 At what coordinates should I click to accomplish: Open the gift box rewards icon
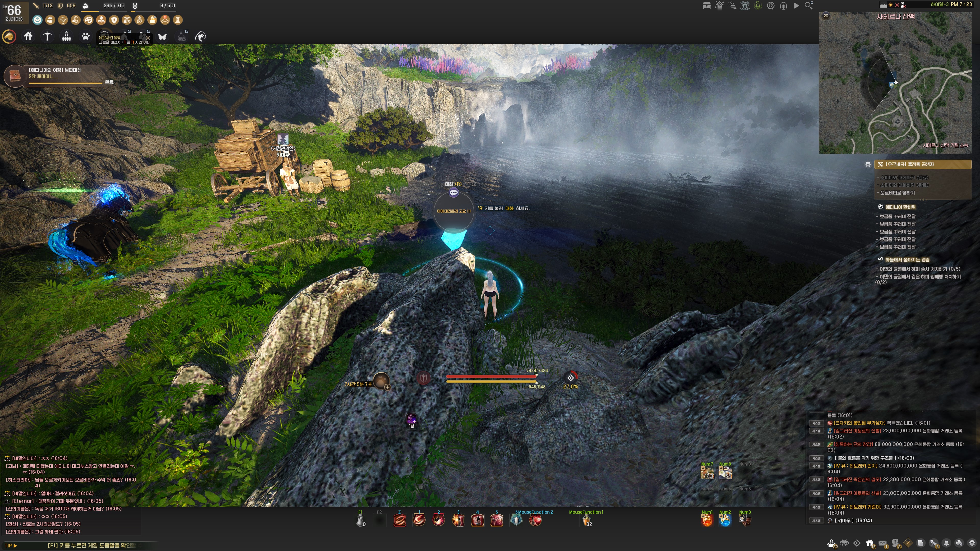pos(869,543)
